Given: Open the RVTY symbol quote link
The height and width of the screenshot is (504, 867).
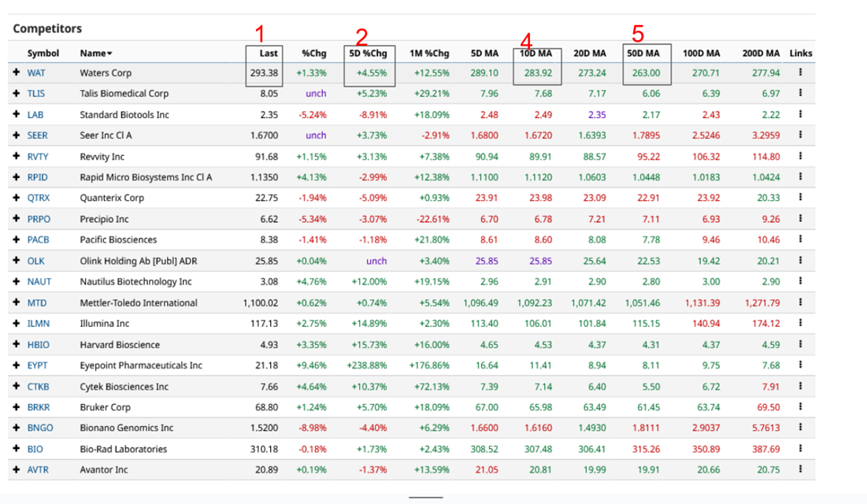Looking at the screenshot, I should point(39,156).
